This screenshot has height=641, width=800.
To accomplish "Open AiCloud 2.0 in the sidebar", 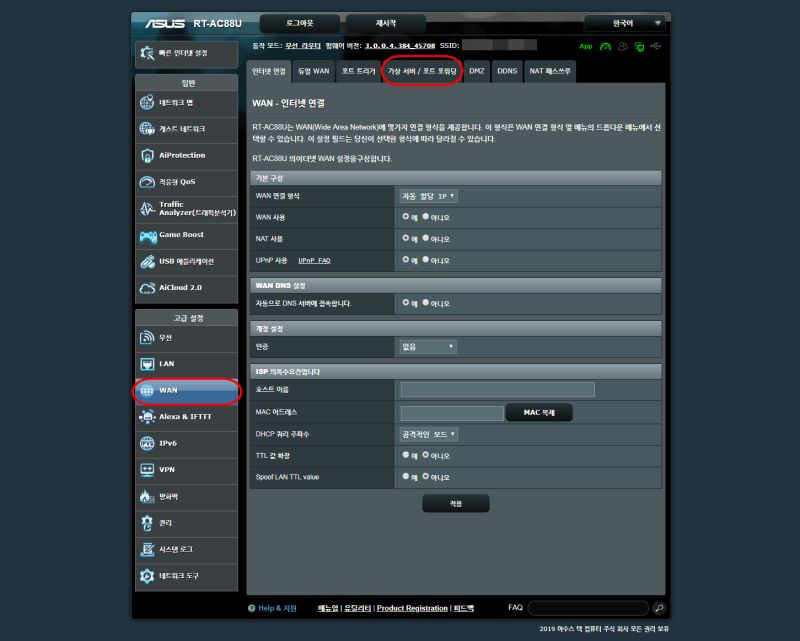I will (x=186, y=288).
